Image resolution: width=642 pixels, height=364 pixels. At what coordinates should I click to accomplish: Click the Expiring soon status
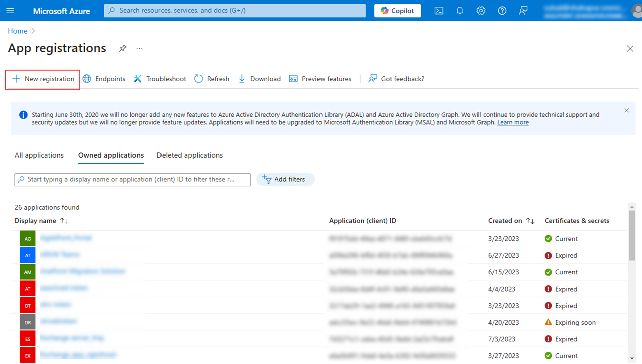(570, 323)
